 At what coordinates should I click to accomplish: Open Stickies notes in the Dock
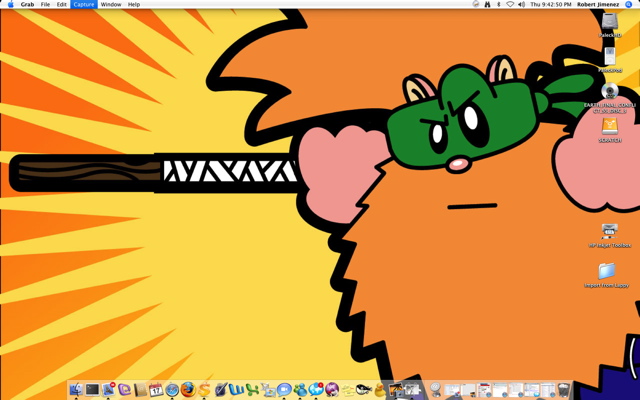click(348, 391)
